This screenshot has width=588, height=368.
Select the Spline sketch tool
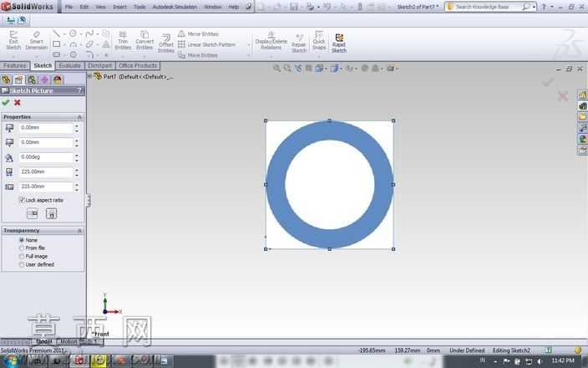coord(89,33)
